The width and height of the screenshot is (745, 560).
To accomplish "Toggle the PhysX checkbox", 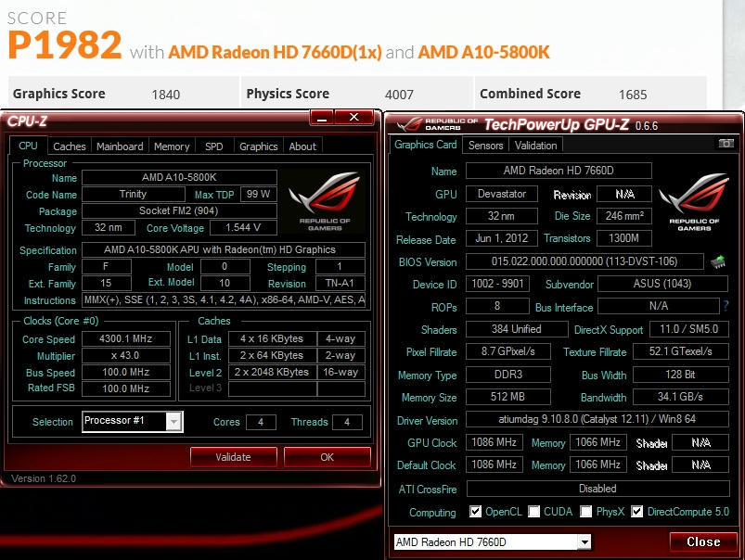I will click(x=586, y=512).
